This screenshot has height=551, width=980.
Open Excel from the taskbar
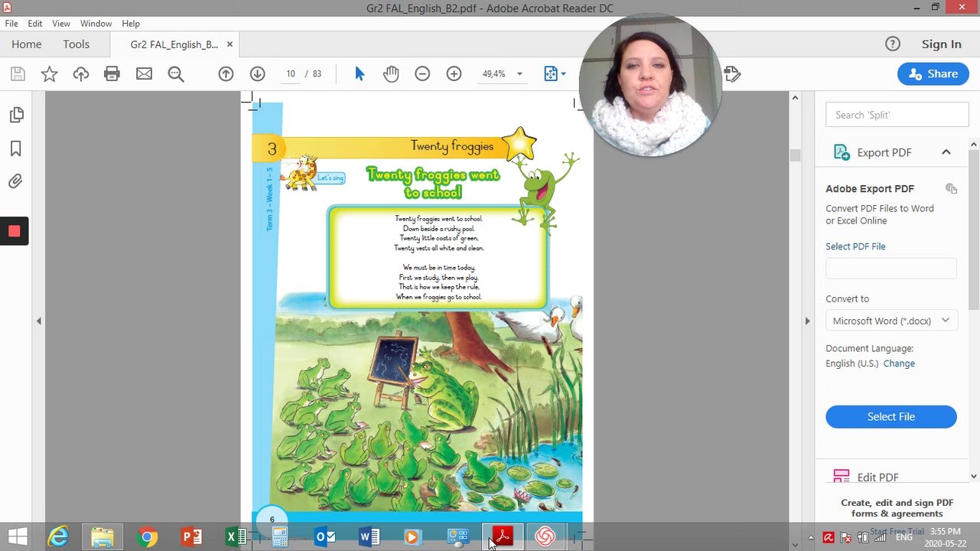236,537
